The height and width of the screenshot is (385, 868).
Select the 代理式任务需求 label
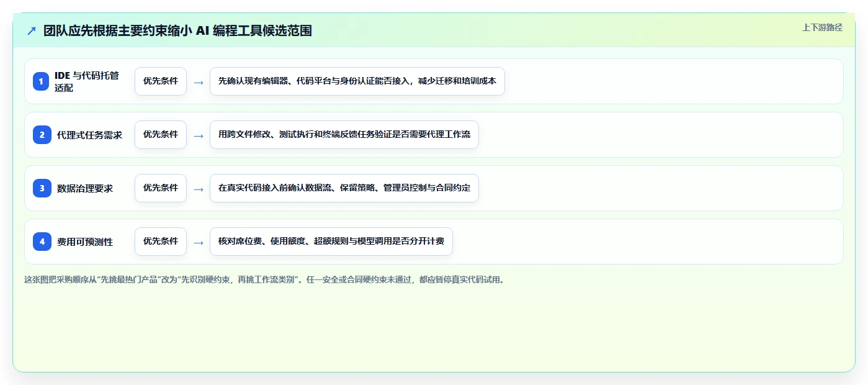pos(89,135)
